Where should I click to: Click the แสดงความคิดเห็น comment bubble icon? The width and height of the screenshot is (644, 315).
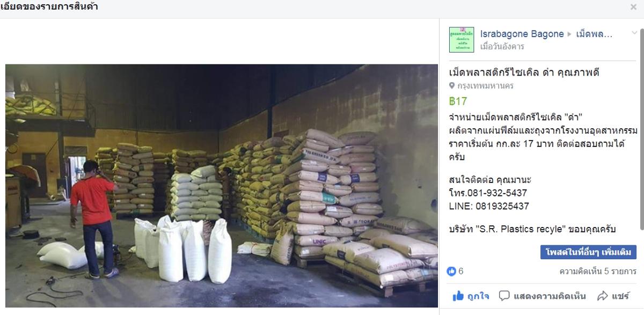click(504, 296)
